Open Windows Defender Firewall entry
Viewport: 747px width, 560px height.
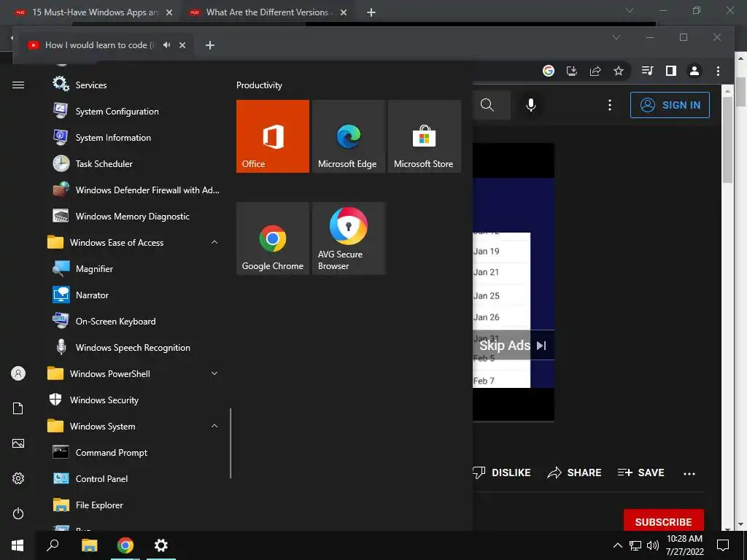(x=136, y=190)
